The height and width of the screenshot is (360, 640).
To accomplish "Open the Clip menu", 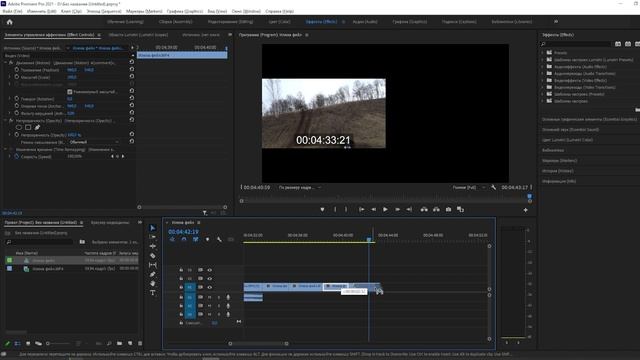I will coord(71,11).
